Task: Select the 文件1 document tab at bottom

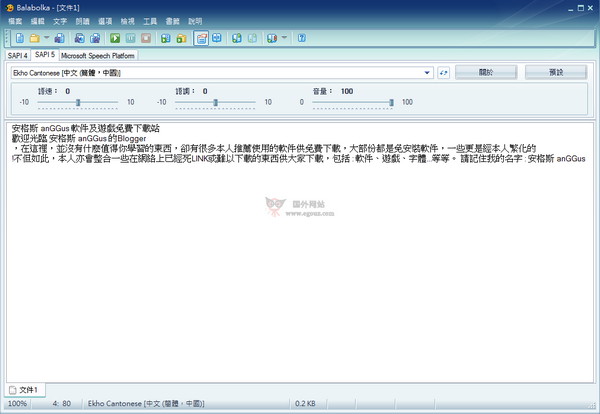Action: click(24, 390)
